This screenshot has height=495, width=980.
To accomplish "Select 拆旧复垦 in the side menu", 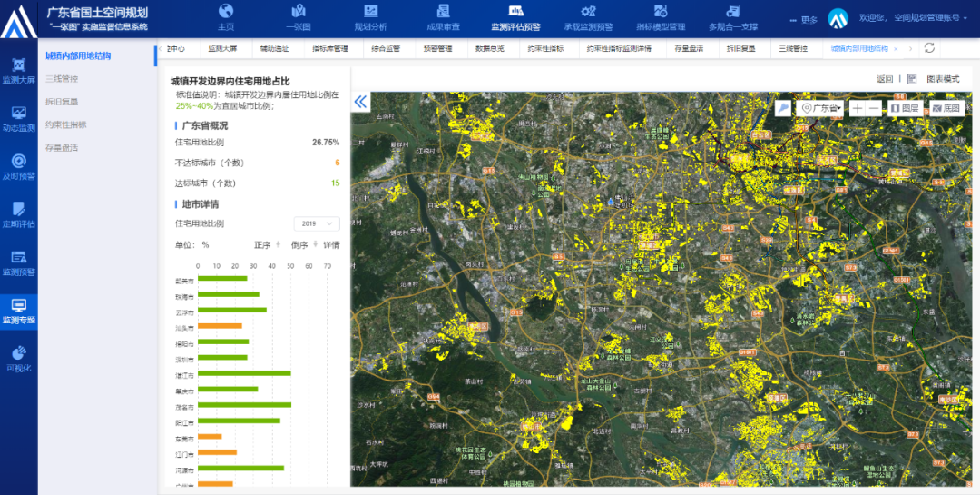I will tap(62, 102).
